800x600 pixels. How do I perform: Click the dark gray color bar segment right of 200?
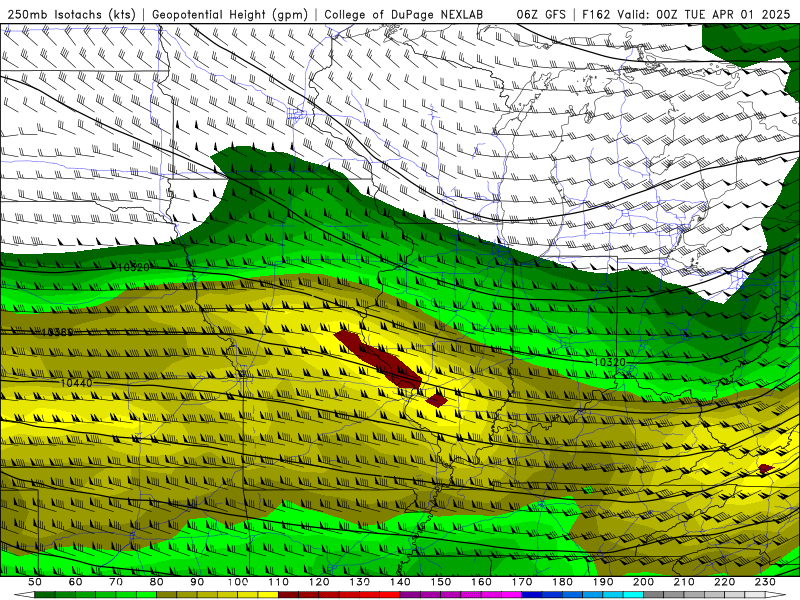pyautogui.click(x=654, y=595)
